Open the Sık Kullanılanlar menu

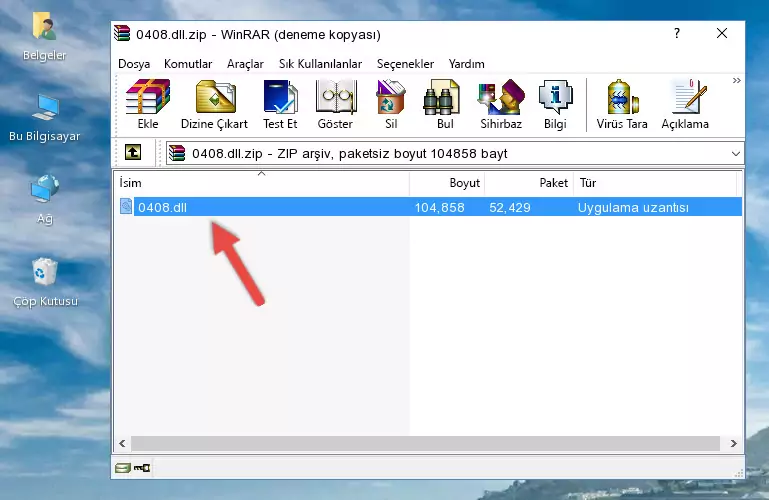(x=320, y=64)
